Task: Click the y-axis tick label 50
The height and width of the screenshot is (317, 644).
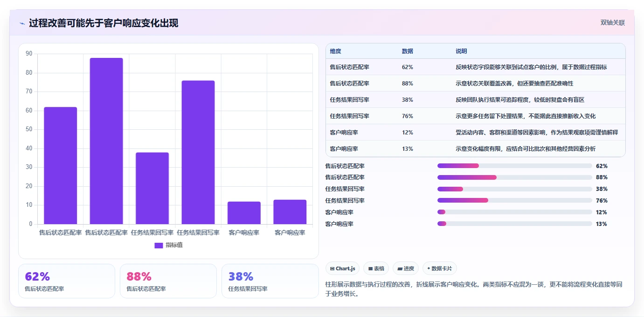Action: click(x=29, y=129)
